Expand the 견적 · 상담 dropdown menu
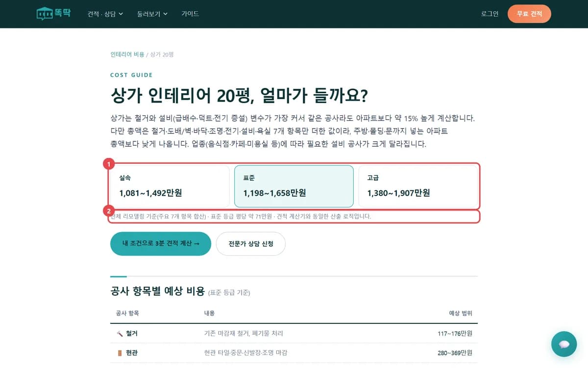588x368 pixels. coord(105,14)
